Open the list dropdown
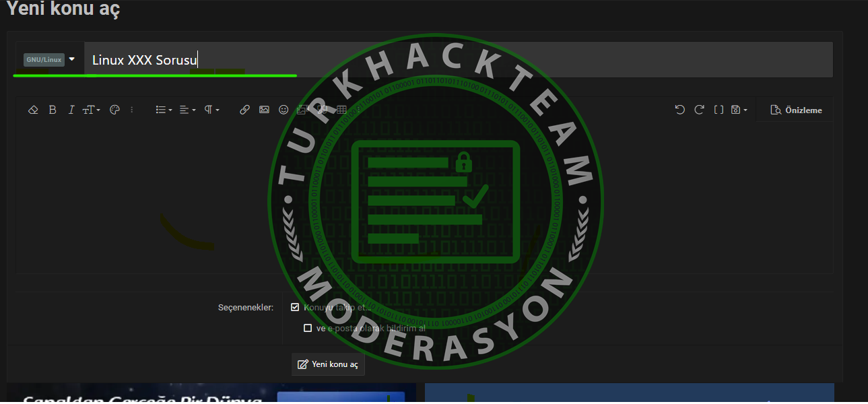 (x=164, y=110)
